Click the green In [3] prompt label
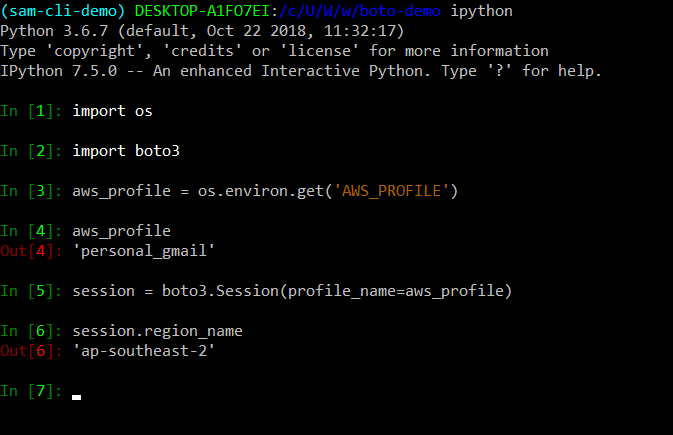The height and width of the screenshot is (435, 673). click(31, 190)
